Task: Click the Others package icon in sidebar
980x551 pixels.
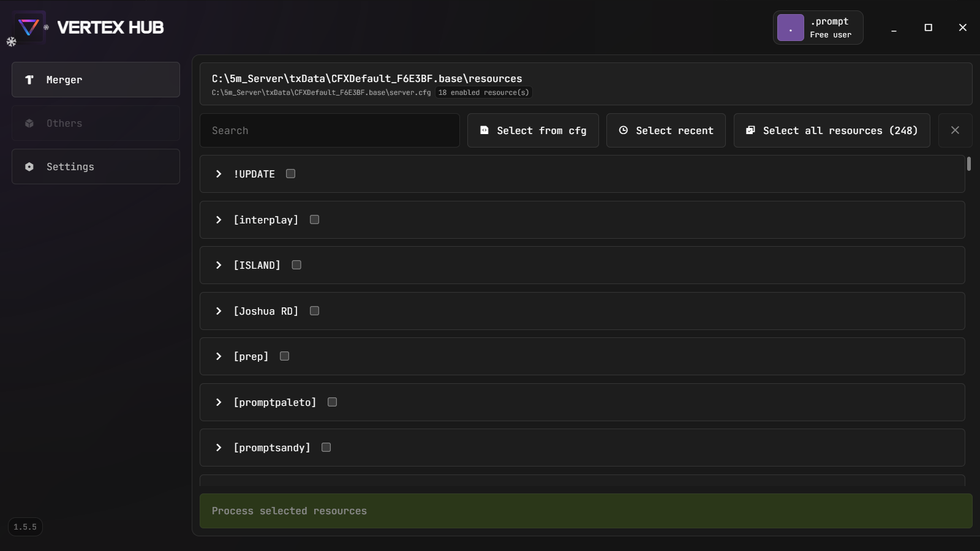Action: (29, 123)
